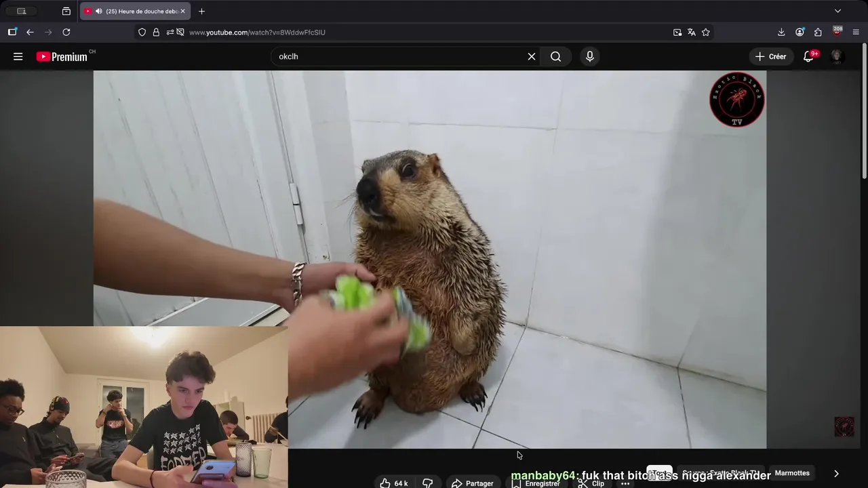Close the Heure de douche tab
Viewport: 868px width, 488px height.
[x=182, y=12]
